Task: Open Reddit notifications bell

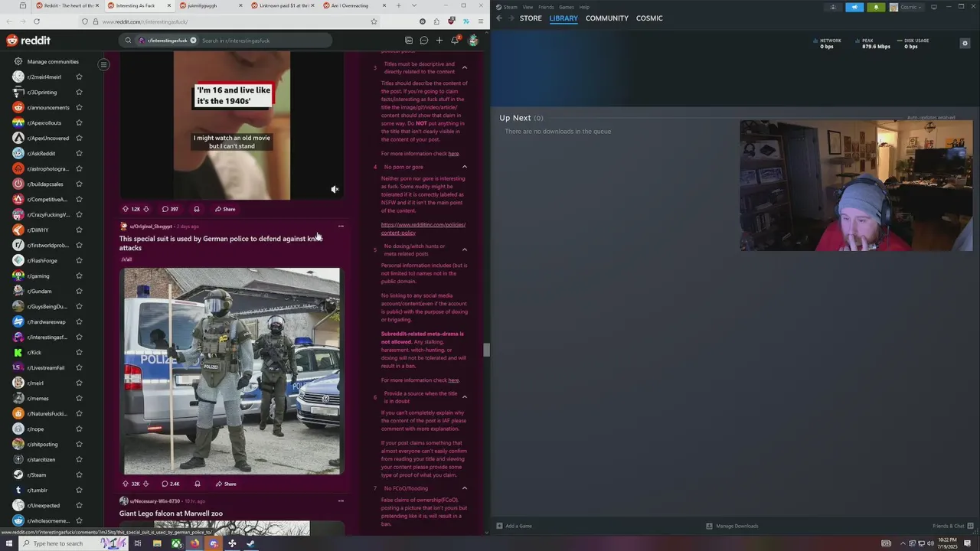Action: click(455, 41)
